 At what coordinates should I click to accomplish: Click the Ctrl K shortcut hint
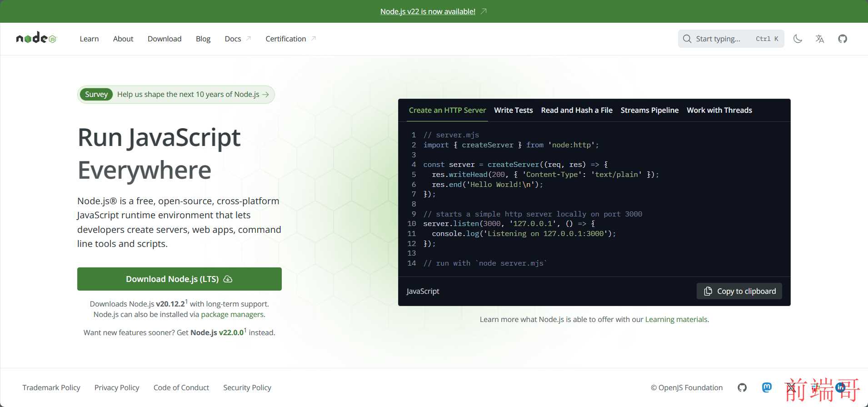[x=767, y=39]
